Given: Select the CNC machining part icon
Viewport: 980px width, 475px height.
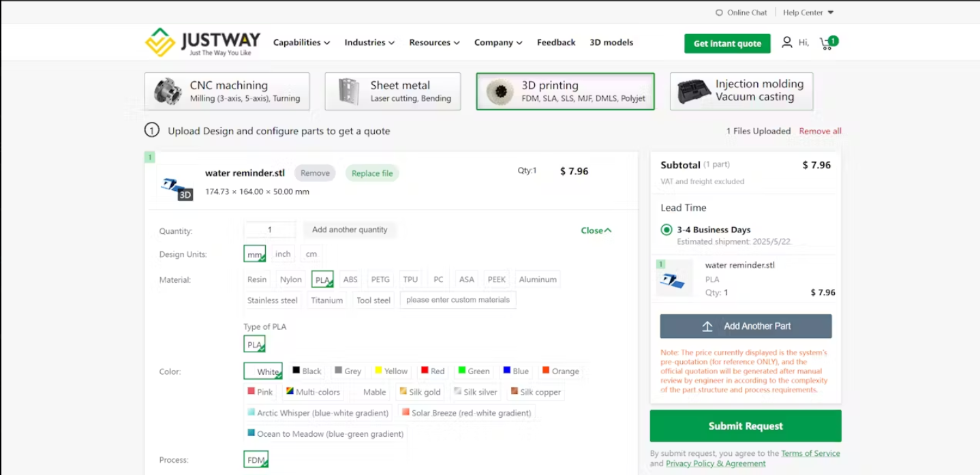Looking at the screenshot, I should (x=168, y=91).
